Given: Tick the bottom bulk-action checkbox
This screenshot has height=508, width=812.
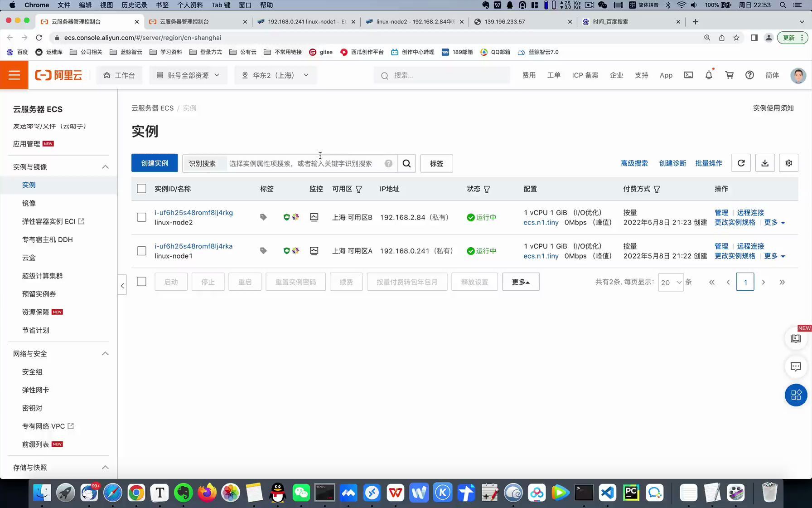Looking at the screenshot, I should coord(142,282).
